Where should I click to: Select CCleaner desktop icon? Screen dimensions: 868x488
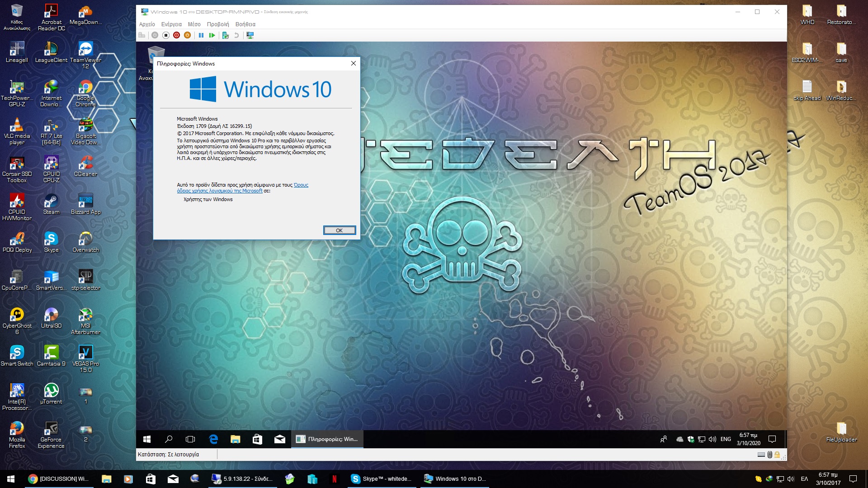pyautogui.click(x=85, y=166)
